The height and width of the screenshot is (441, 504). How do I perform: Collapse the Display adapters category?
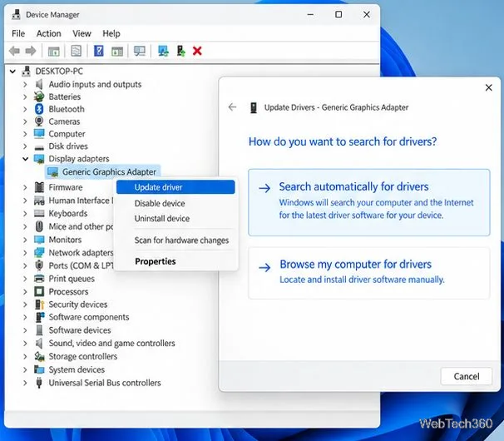point(26,159)
